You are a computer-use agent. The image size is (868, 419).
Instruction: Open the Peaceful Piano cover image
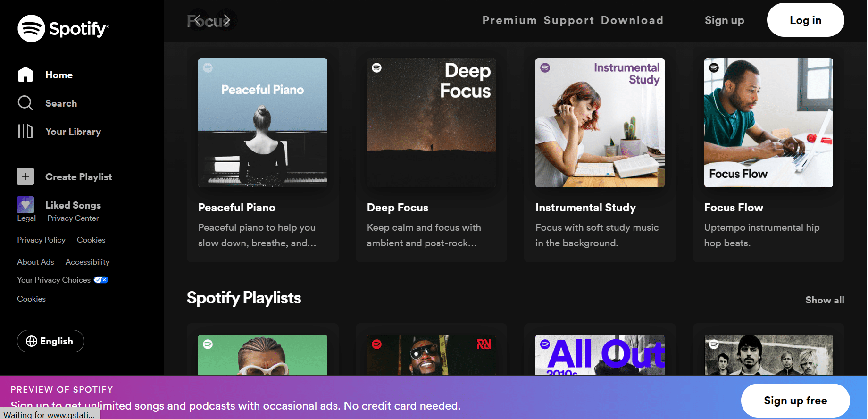tap(263, 123)
